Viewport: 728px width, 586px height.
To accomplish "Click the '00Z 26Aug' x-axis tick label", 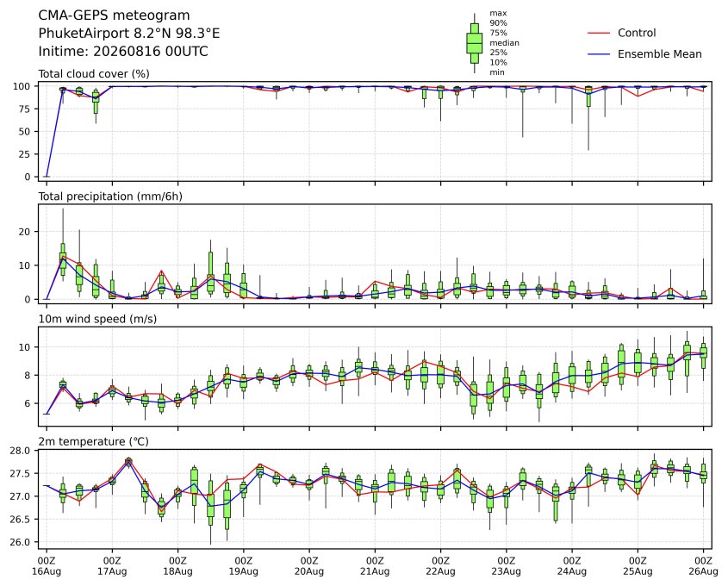I will (703, 566).
